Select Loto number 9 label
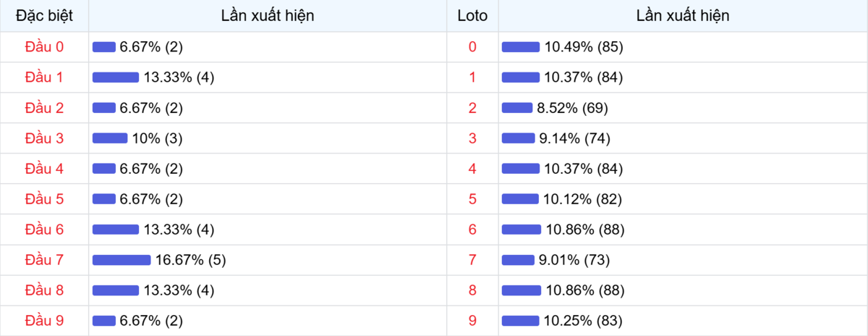 coord(472,321)
